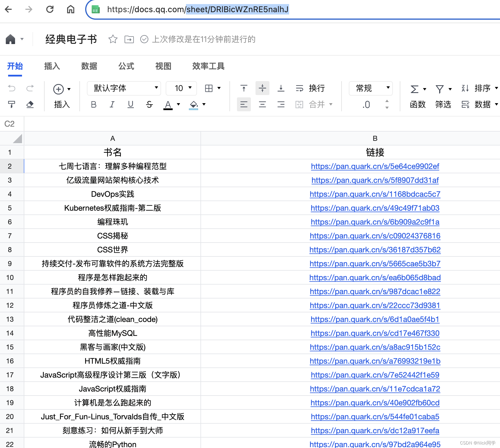Toggle vertical middle alignment

pyautogui.click(x=262, y=88)
